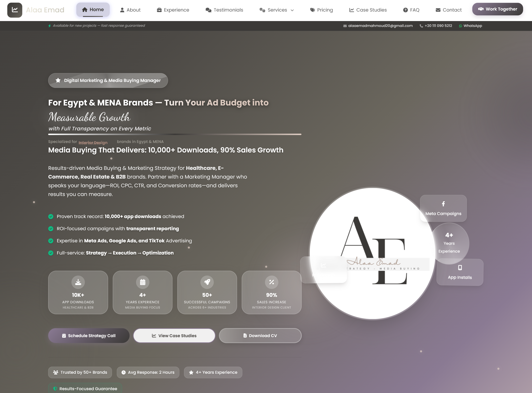Screen dimensions: 532x393
Task: Open the About nav item
Action: (x=130, y=10)
